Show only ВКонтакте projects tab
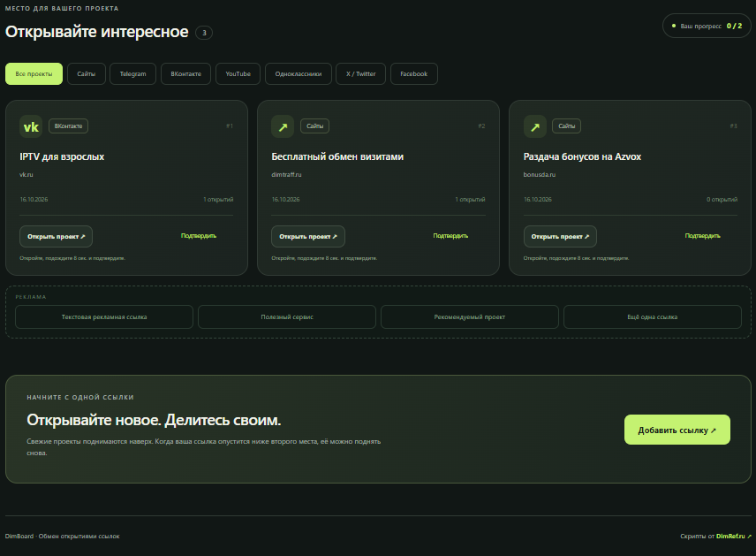 (x=186, y=74)
